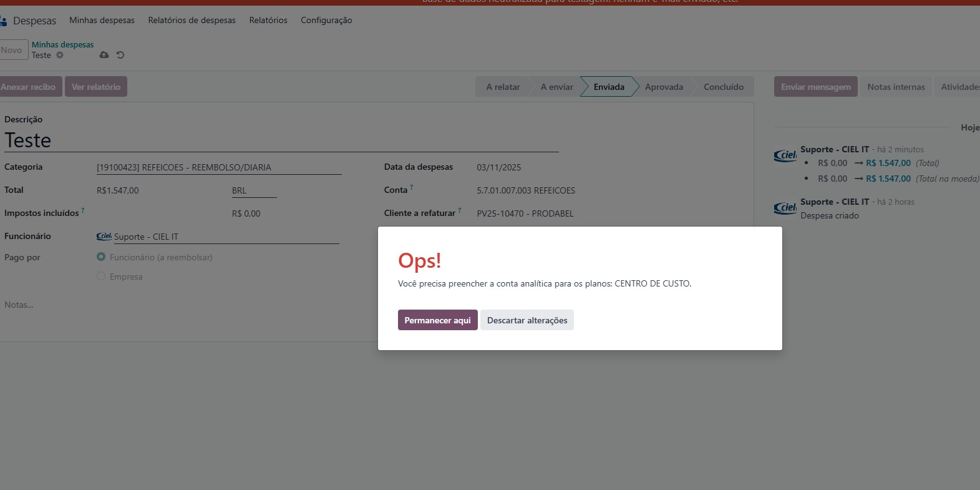Open the Funcionário selection field
The width and height of the screenshot is (980, 490).
(225, 237)
